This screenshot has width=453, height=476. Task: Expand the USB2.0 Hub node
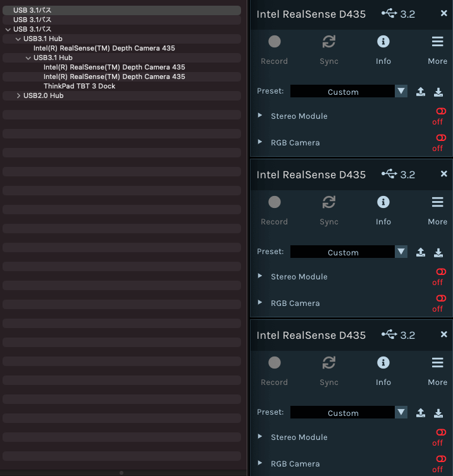[18, 95]
